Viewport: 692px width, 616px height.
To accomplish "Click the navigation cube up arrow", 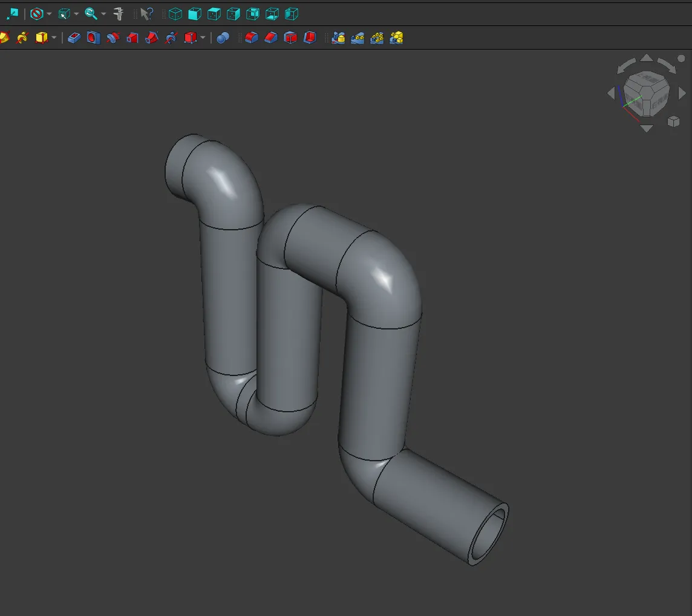I will [x=647, y=58].
